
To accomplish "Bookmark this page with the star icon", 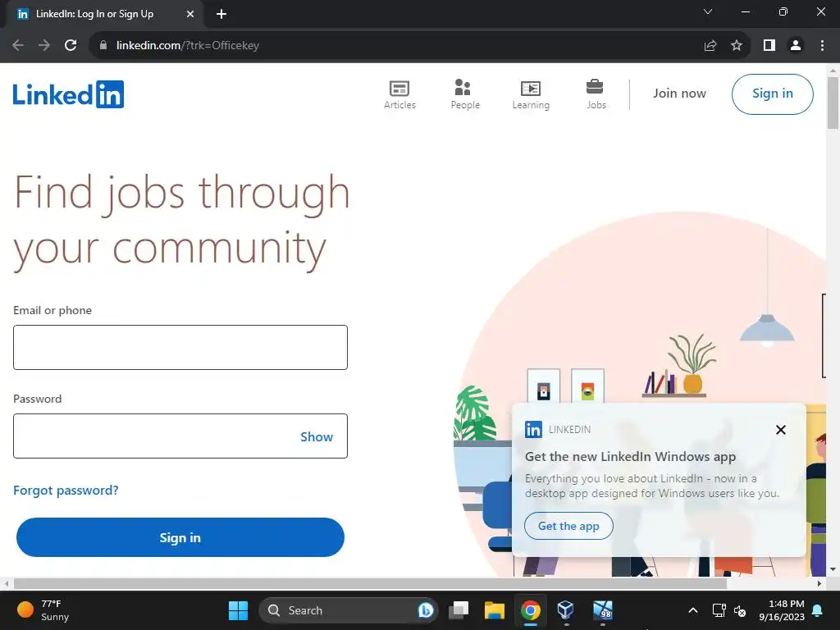I will click(x=737, y=46).
